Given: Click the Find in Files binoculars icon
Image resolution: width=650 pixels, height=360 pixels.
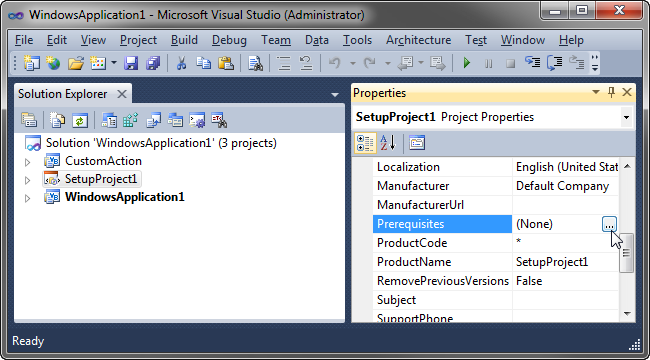Looking at the screenshot, I should pos(255,63).
